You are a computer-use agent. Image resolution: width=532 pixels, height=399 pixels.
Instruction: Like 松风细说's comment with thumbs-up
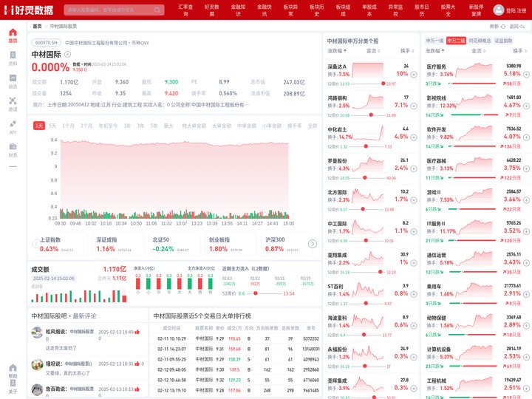click(137, 332)
